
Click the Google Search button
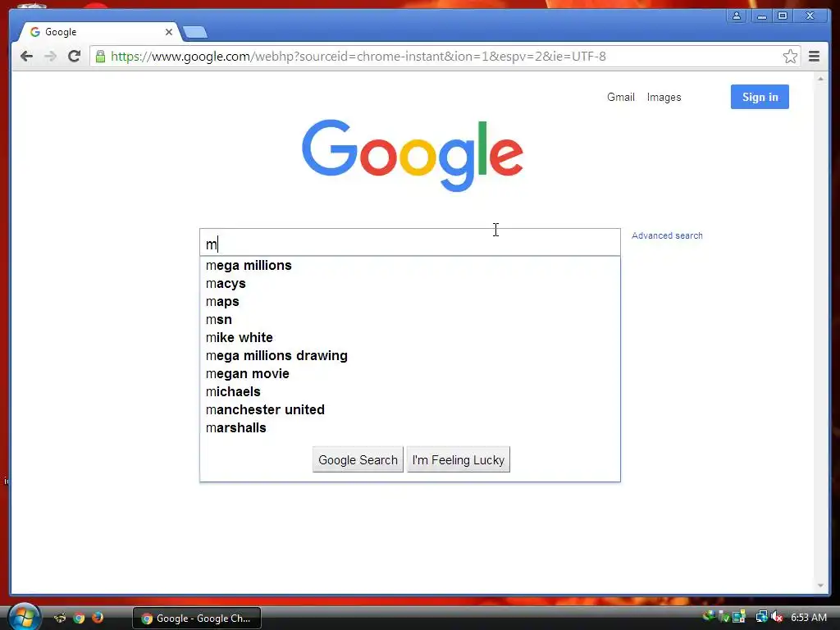358,459
